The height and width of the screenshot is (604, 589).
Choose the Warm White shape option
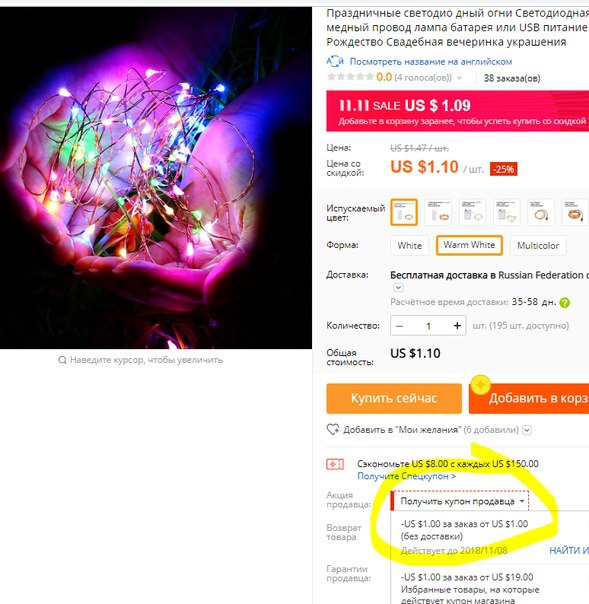pyautogui.click(x=469, y=245)
